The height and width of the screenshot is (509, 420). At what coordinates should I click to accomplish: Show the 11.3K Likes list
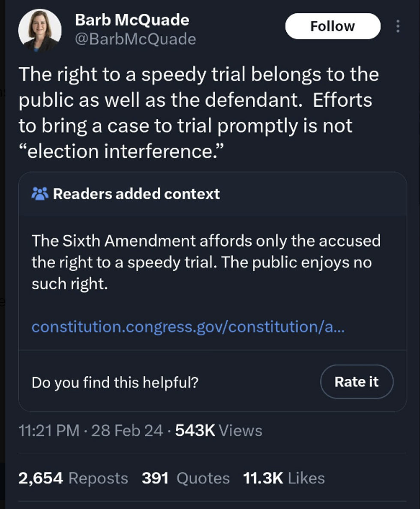pos(284,478)
